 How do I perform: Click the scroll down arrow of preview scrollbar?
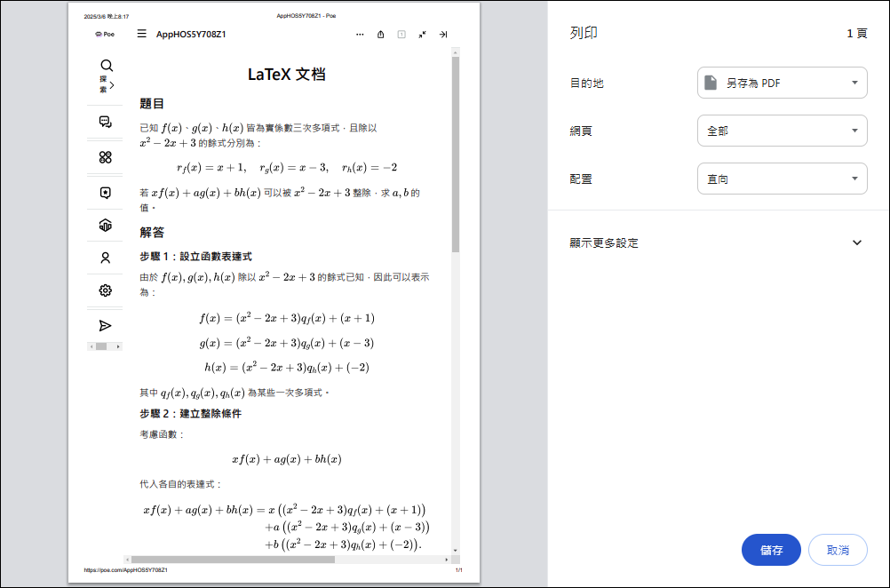click(456, 551)
